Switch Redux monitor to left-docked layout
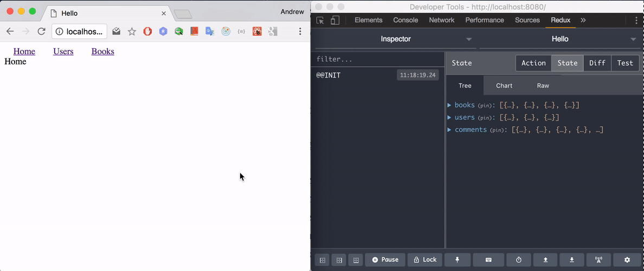 [x=323, y=260]
